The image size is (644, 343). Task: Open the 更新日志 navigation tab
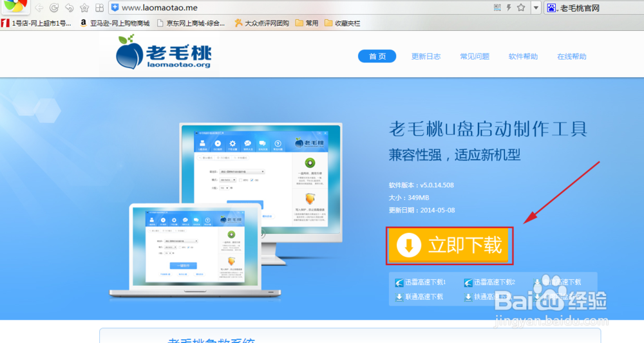(x=426, y=57)
